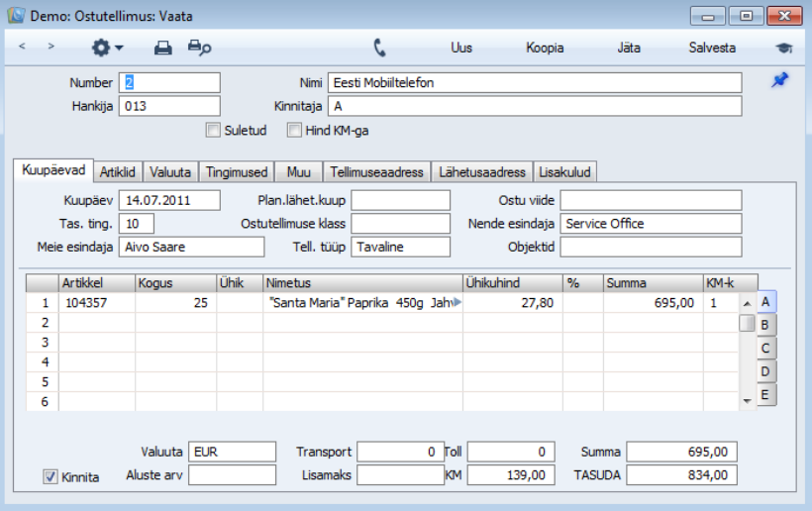Click the phone call icon

[379, 48]
